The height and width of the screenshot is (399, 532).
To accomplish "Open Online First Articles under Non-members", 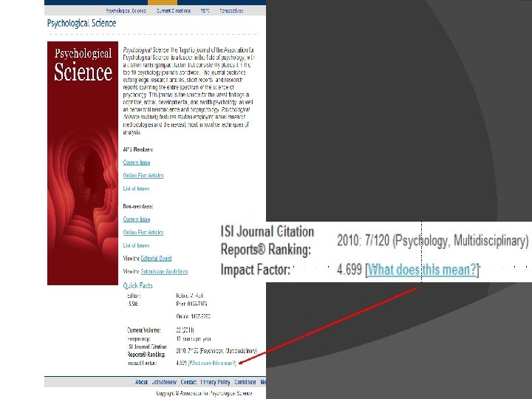I will (x=143, y=232).
